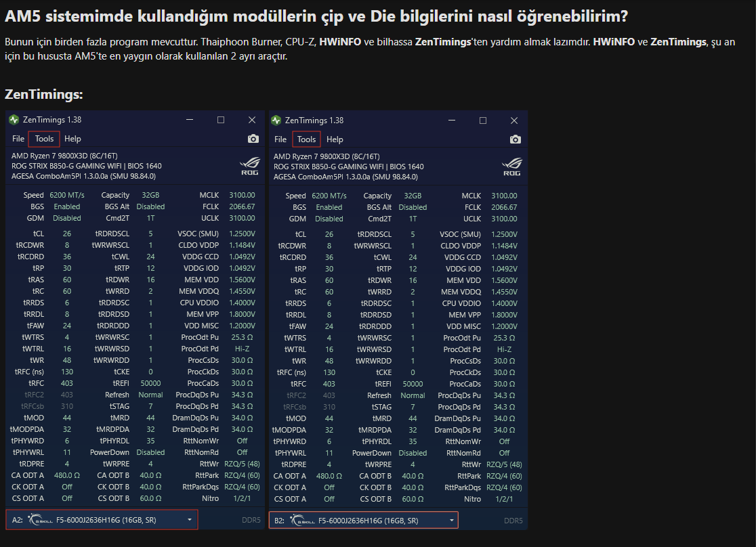Click the AM5 question page heading

tap(316, 16)
